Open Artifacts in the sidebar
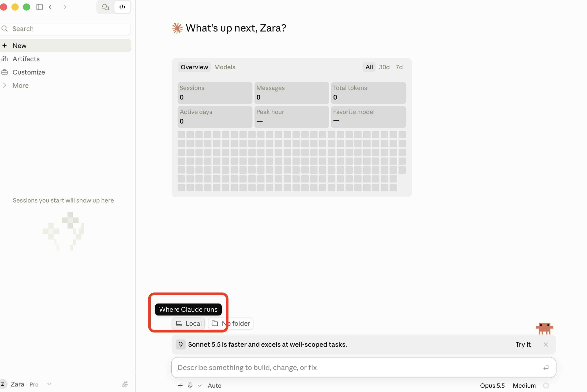Image resolution: width=587 pixels, height=392 pixels. (x=65, y=59)
